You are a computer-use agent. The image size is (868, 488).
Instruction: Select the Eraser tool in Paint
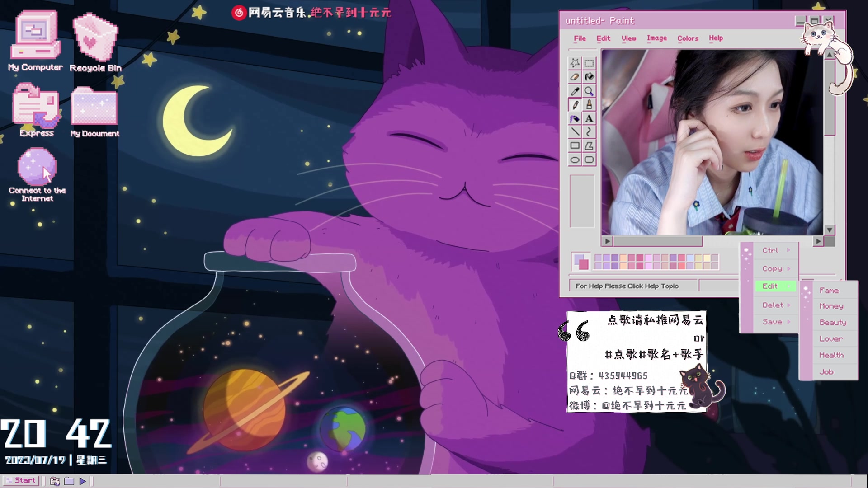pyautogui.click(x=575, y=77)
